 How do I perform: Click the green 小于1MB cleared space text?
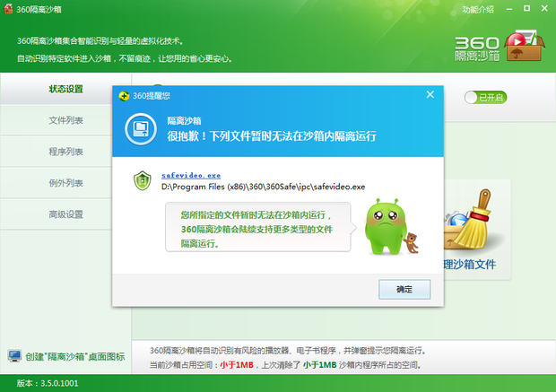tap(319, 365)
